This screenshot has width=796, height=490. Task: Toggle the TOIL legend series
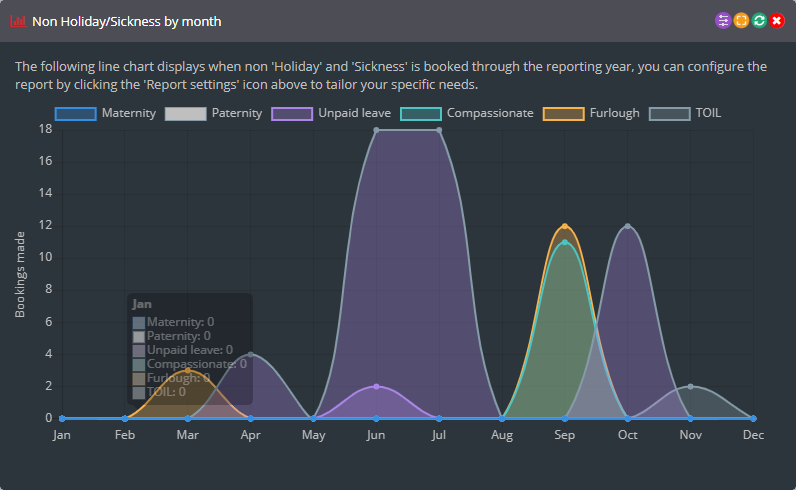[685, 113]
